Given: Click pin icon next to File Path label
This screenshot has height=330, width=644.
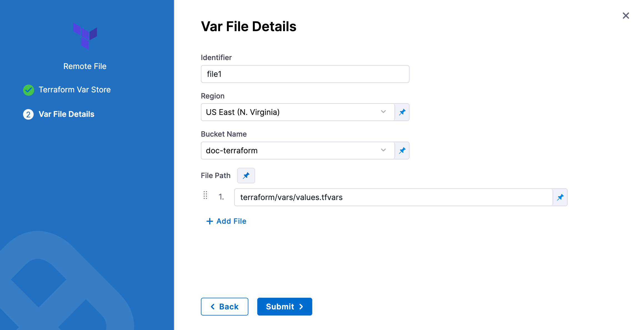Looking at the screenshot, I should pyautogui.click(x=246, y=176).
